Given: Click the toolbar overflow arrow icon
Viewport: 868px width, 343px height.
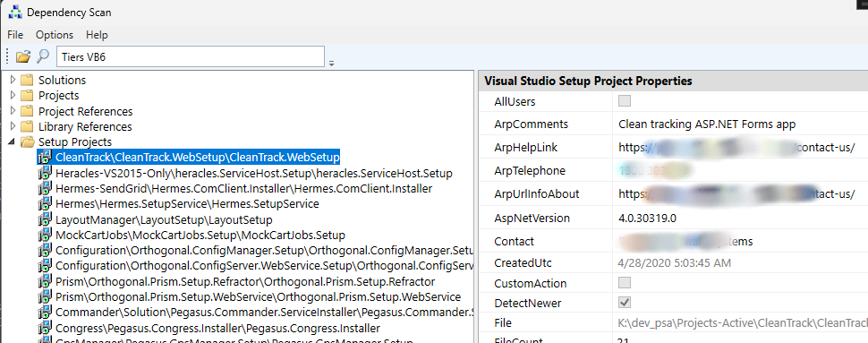Looking at the screenshot, I should point(332,64).
